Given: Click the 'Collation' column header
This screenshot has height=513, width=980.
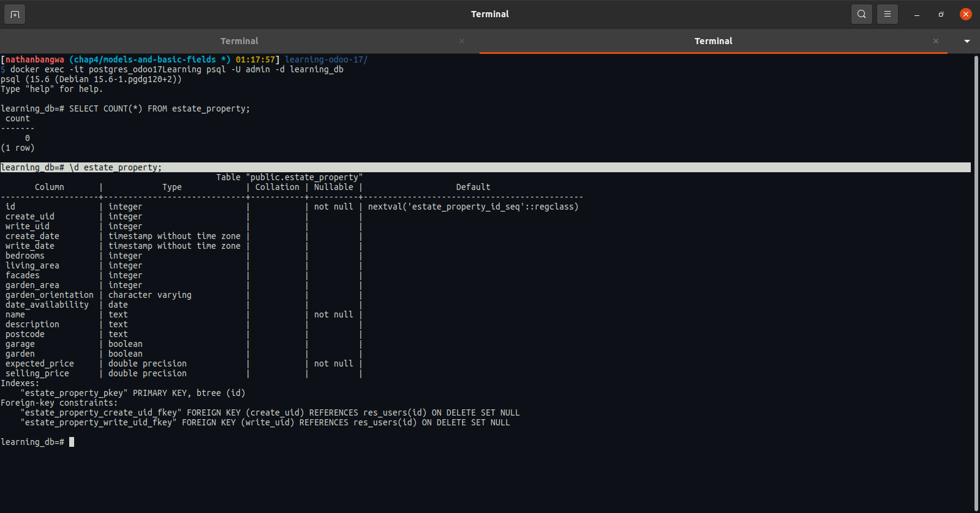Looking at the screenshot, I should pos(277,187).
